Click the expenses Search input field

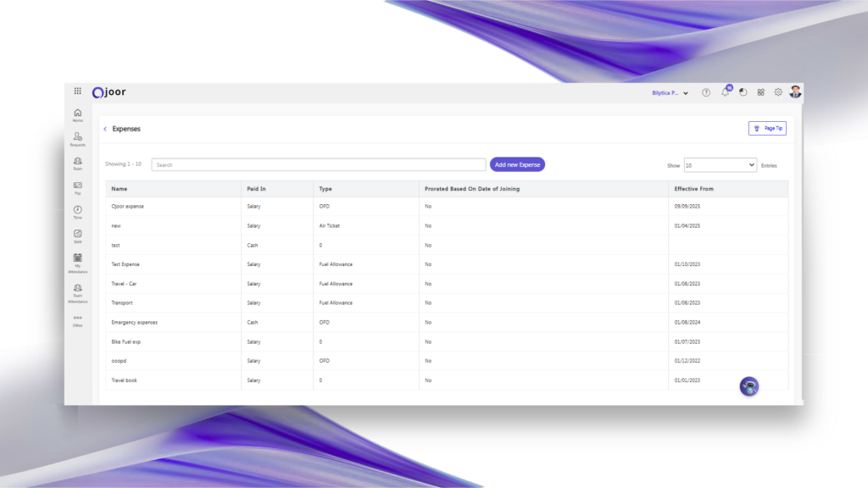(x=319, y=165)
